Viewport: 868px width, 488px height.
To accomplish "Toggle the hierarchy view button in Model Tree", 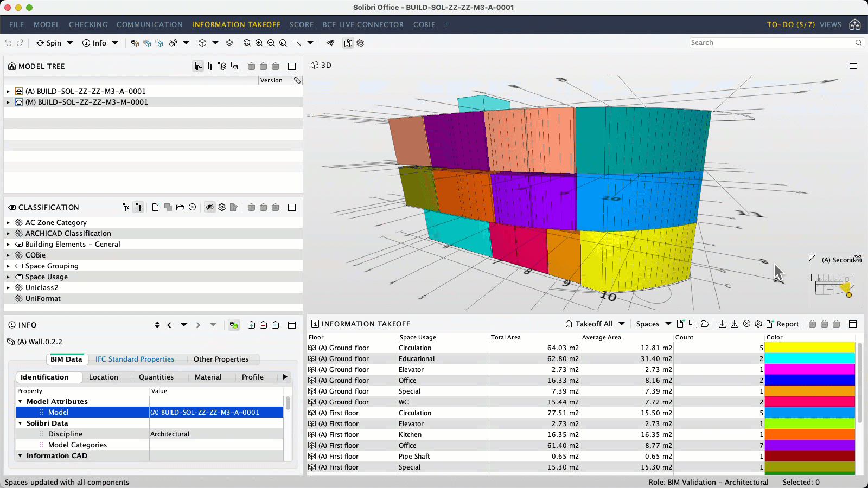I will coord(198,66).
